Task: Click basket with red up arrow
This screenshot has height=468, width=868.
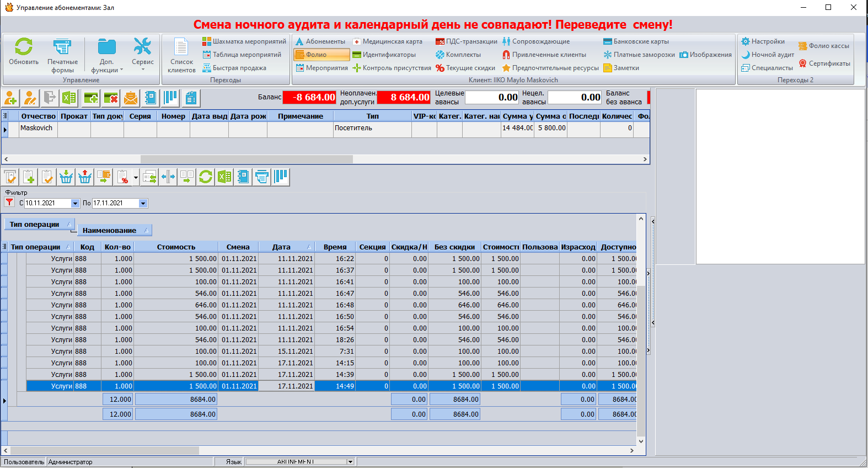Action: pos(85,177)
